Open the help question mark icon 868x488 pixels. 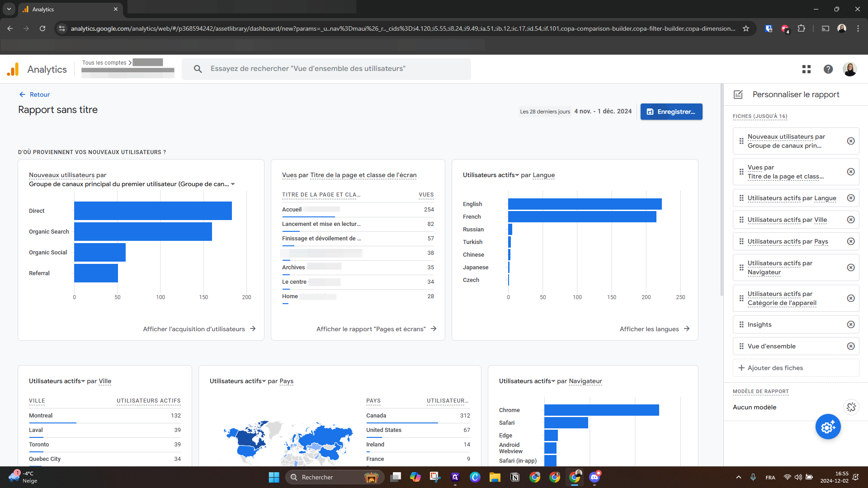[828, 69]
